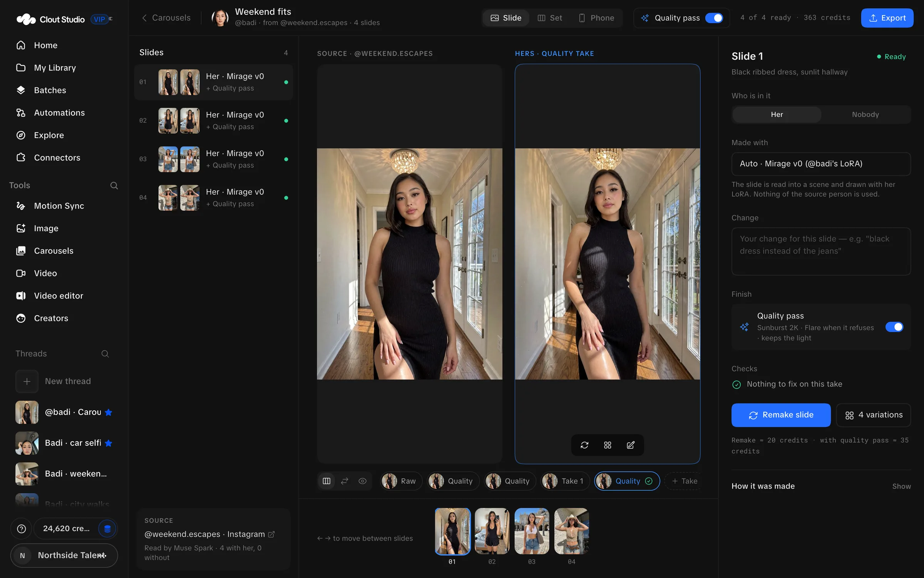Search tools with magnifier icon
The width and height of the screenshot is (924, 578).
114,185
